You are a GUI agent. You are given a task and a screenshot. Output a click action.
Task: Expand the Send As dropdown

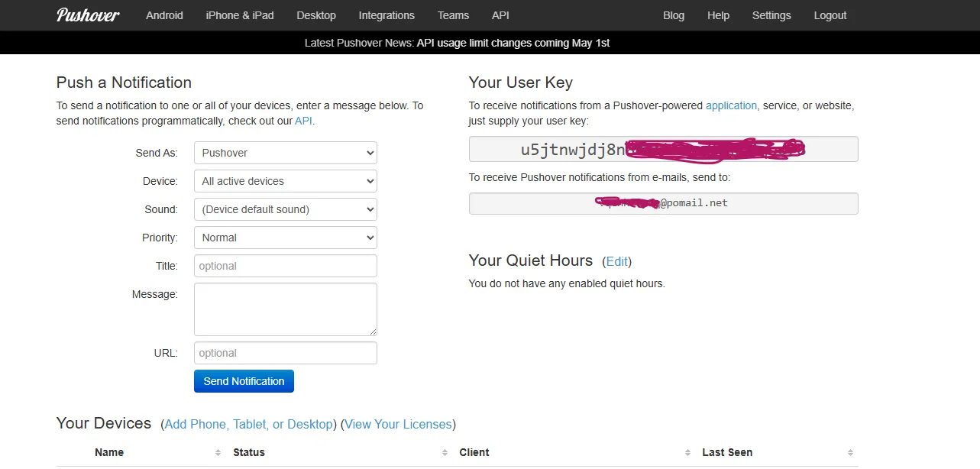coord(286,153)
